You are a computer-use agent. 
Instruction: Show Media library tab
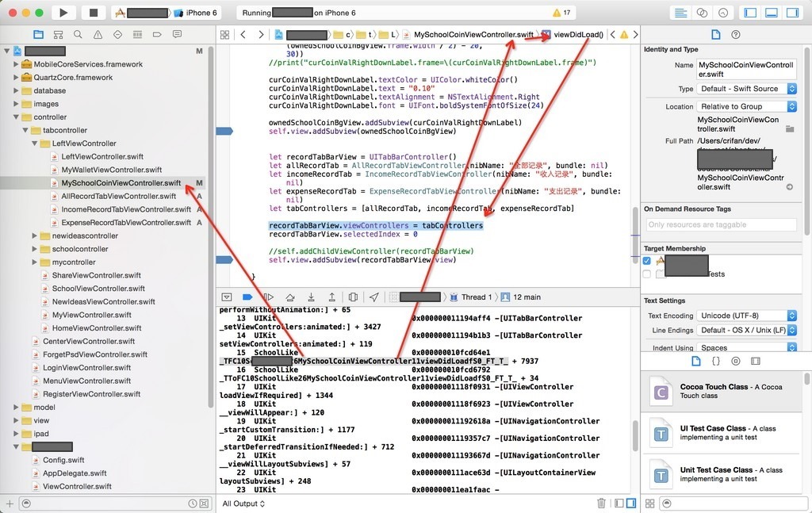[756, 361]
